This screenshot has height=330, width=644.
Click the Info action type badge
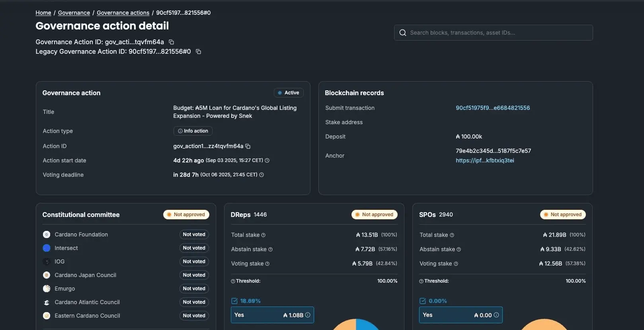(193, 131)
